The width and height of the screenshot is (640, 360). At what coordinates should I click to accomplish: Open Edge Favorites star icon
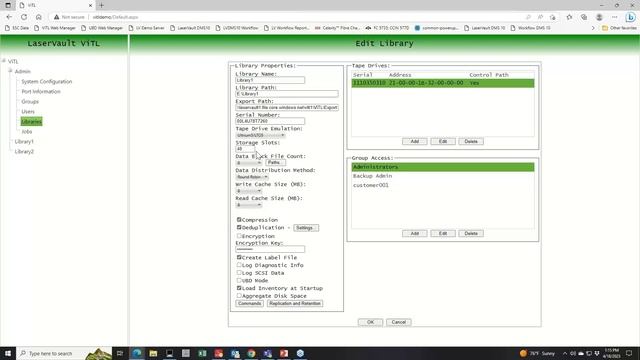coord(569,17)
